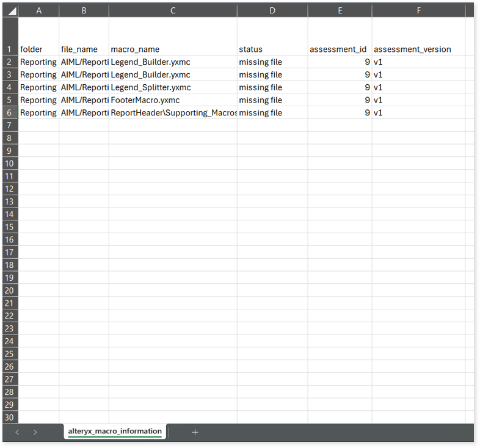Select the Legend_Splitter.yxmc cell
This screenshot has width=480, height=448.
pyautogui.click(x=173, y=87)
